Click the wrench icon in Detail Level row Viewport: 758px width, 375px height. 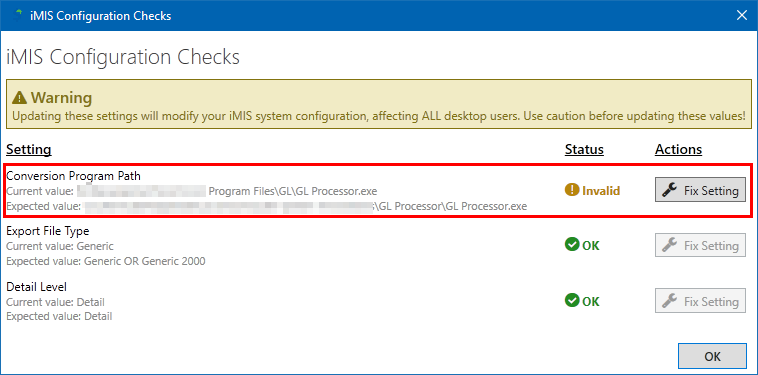click(670, 301)
